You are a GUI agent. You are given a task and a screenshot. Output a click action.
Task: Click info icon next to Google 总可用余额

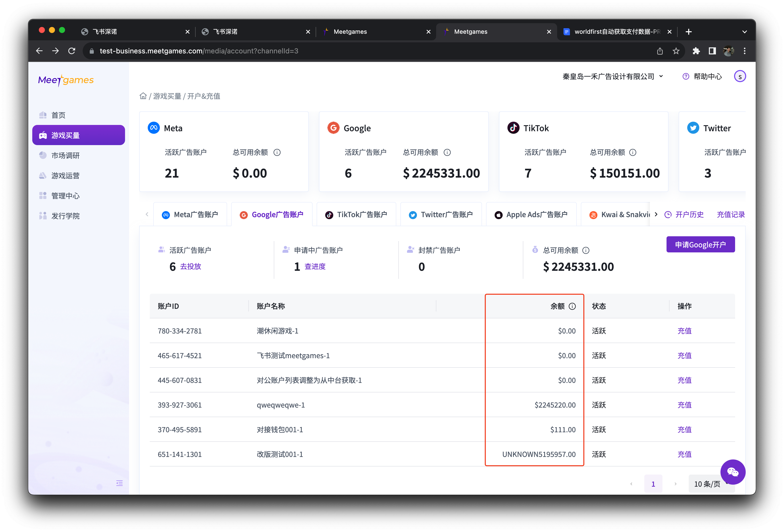tap(447, 152)
